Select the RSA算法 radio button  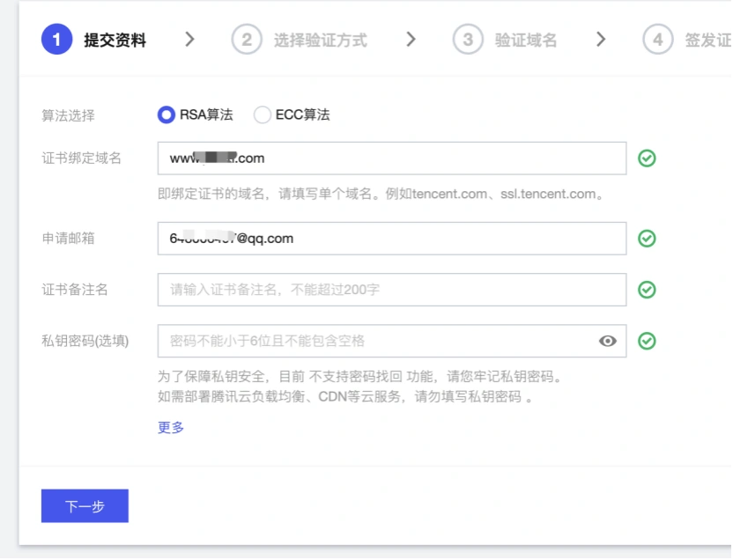[167, 114]
